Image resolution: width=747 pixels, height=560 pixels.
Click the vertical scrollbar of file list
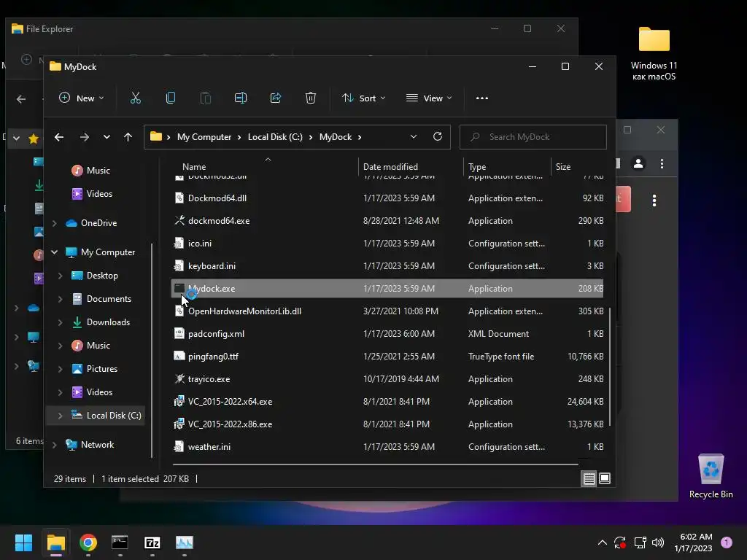click(609, 367)
